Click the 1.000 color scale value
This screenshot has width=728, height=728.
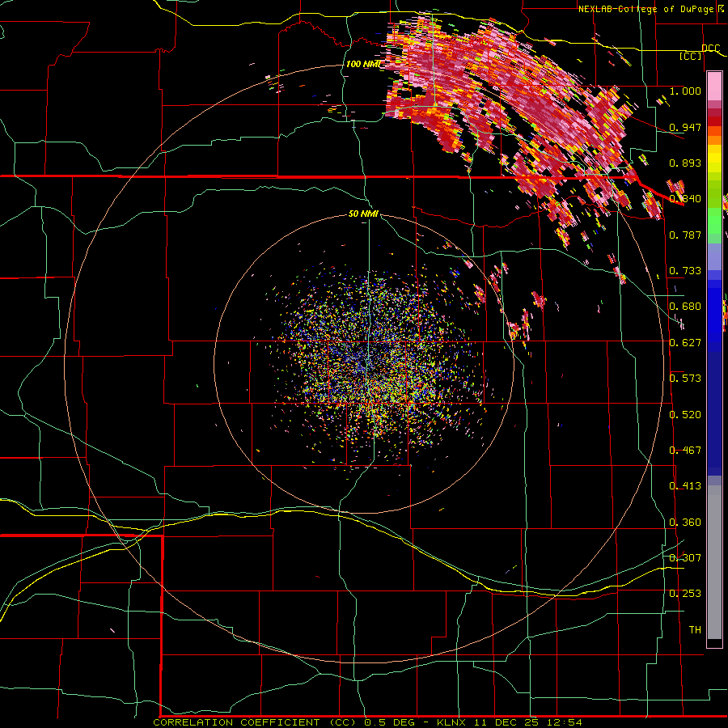[685, 91]
